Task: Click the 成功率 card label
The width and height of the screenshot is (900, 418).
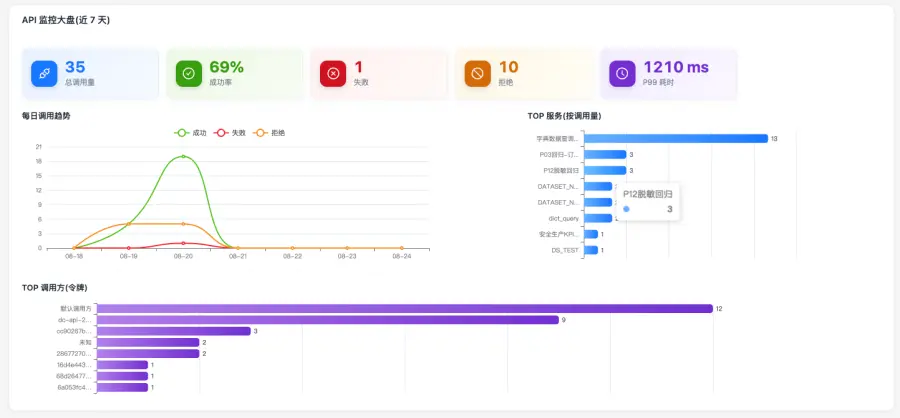Action: 220,83
